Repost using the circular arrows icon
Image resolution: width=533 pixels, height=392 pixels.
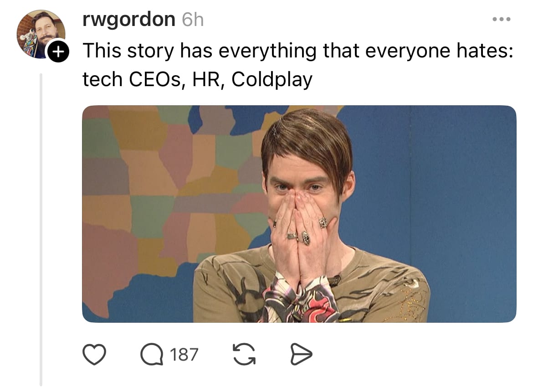244,354
